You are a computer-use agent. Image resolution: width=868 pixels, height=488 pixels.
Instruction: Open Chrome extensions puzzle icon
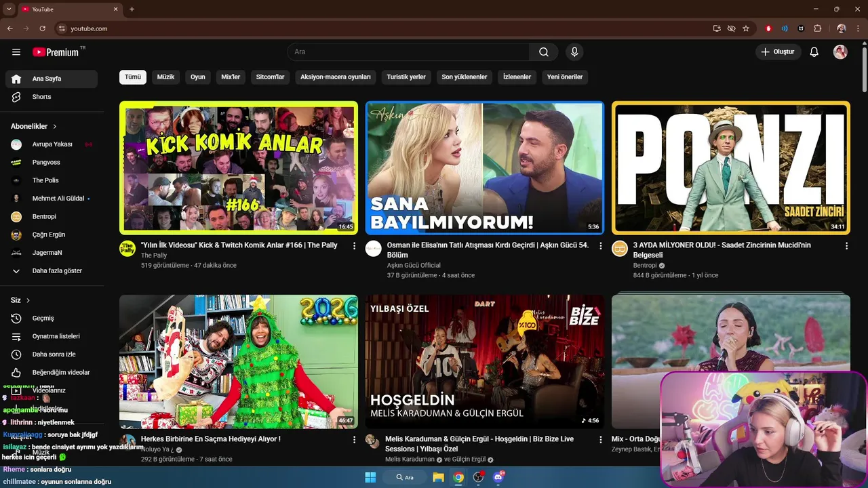coord(817,28)
